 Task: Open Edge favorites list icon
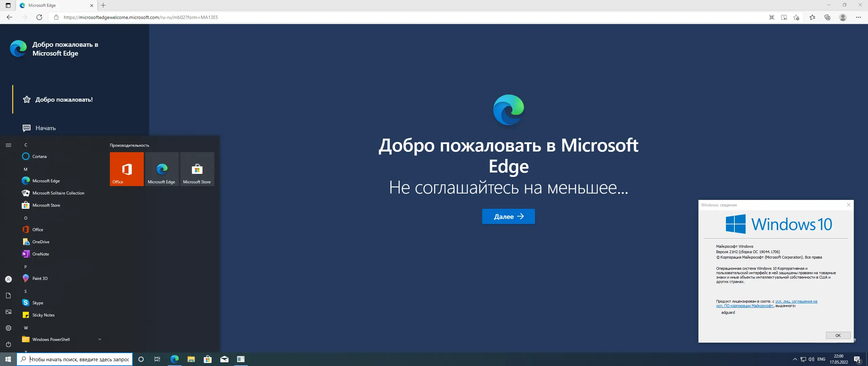coord(812,17)
